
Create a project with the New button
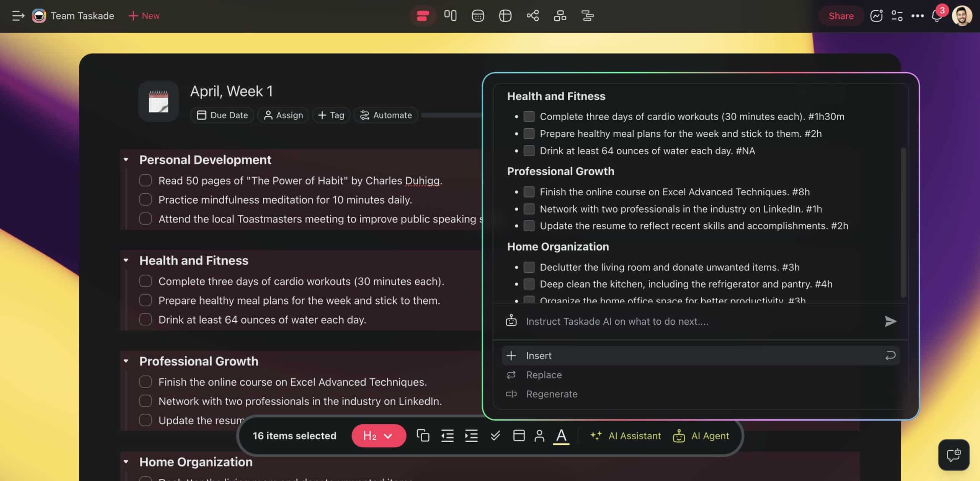click(x=143, y=16)
